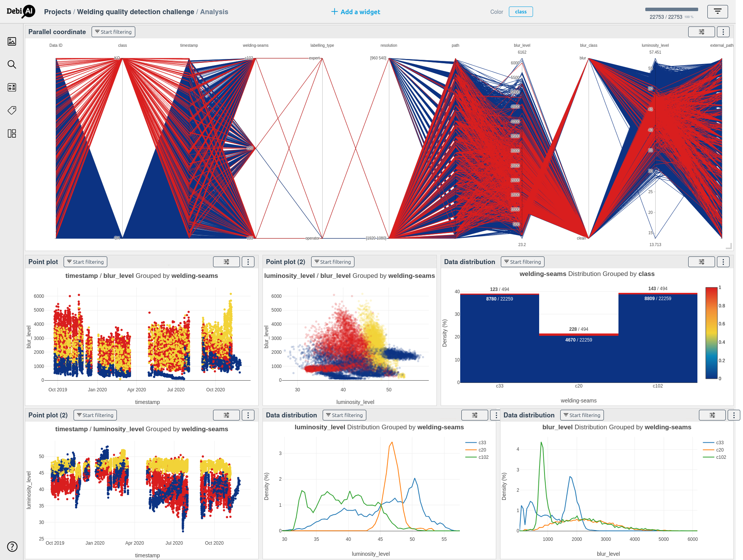The image size is (743, 560).
Task: Open Parallel coordinate three-dot options menu
Action: (723, 32)
